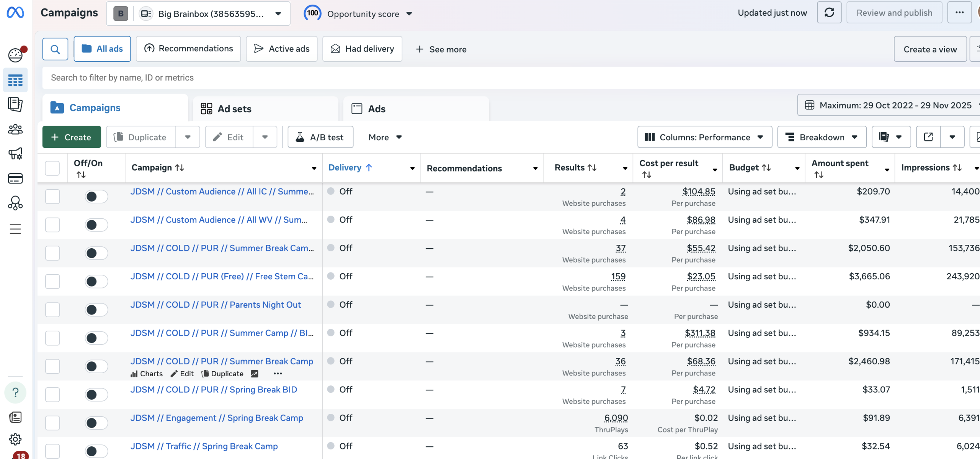Click the refresh icon beside Updated just now
Screen dimensions: 980x459
click(829, 13)
